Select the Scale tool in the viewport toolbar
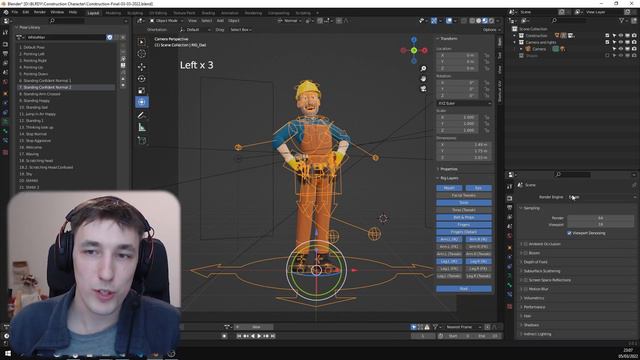 click(x=142, y=91)
